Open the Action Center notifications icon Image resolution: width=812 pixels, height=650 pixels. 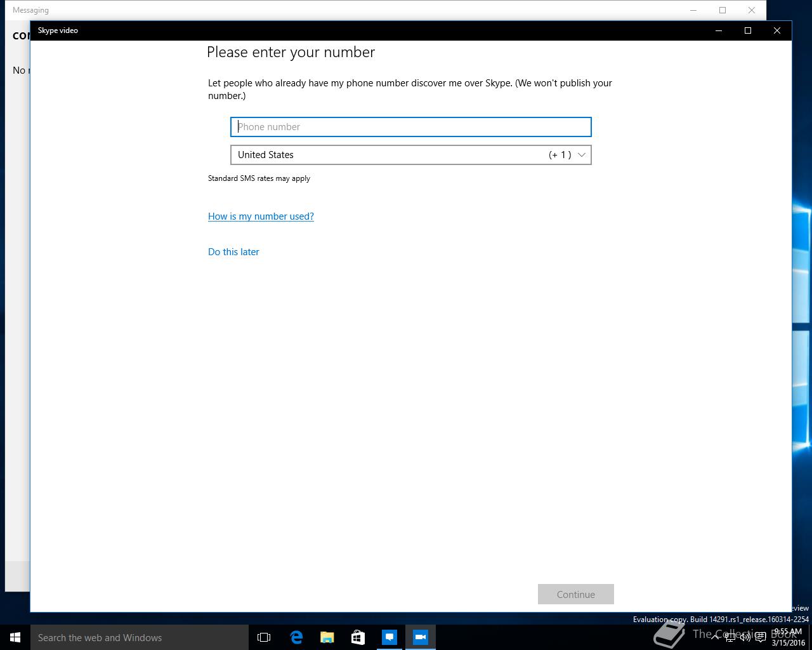coord(760,637)
